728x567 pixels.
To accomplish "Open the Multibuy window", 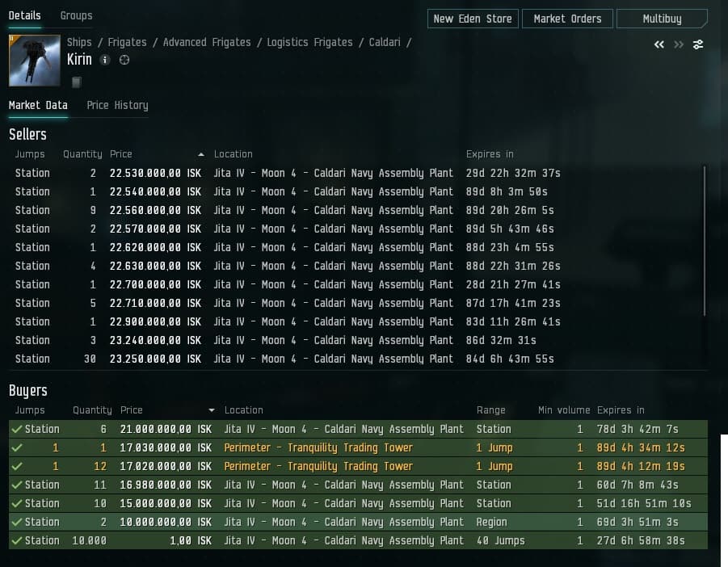I will [x=661, y=19].
